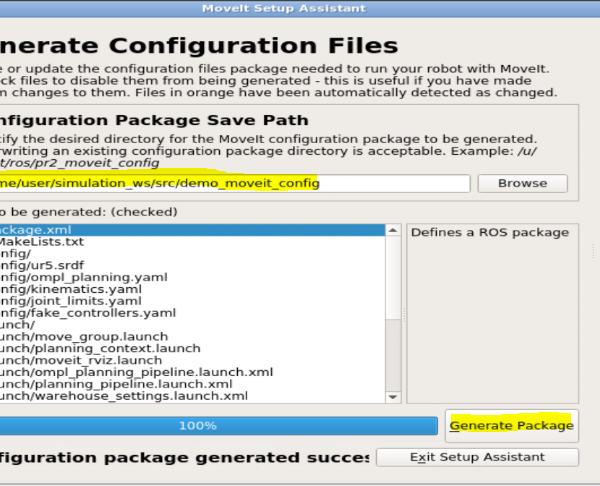Viewport: 600px width, 486px height.
Task: Focus the configuration package save path field
Action: click(x=235, y=183)
